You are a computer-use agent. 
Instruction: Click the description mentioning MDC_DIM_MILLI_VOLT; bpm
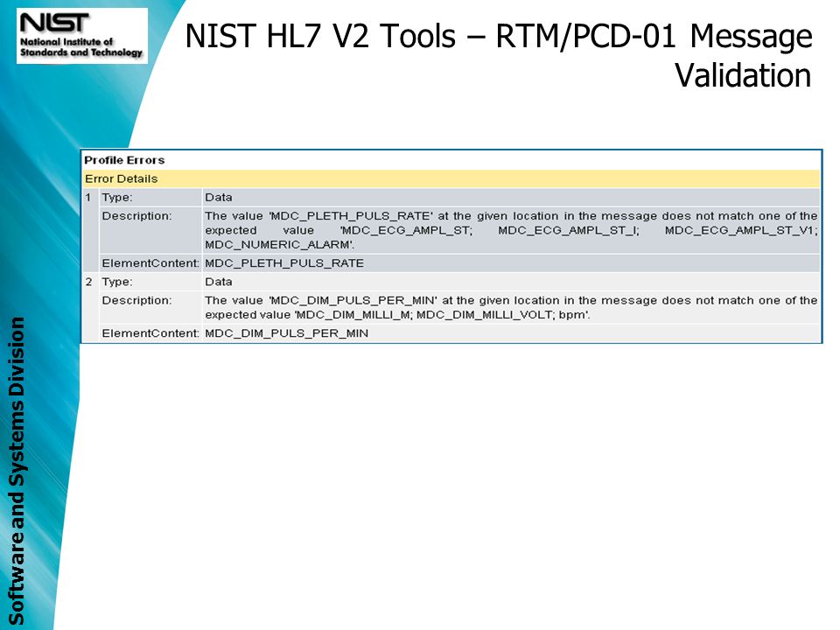click(511, 307)
